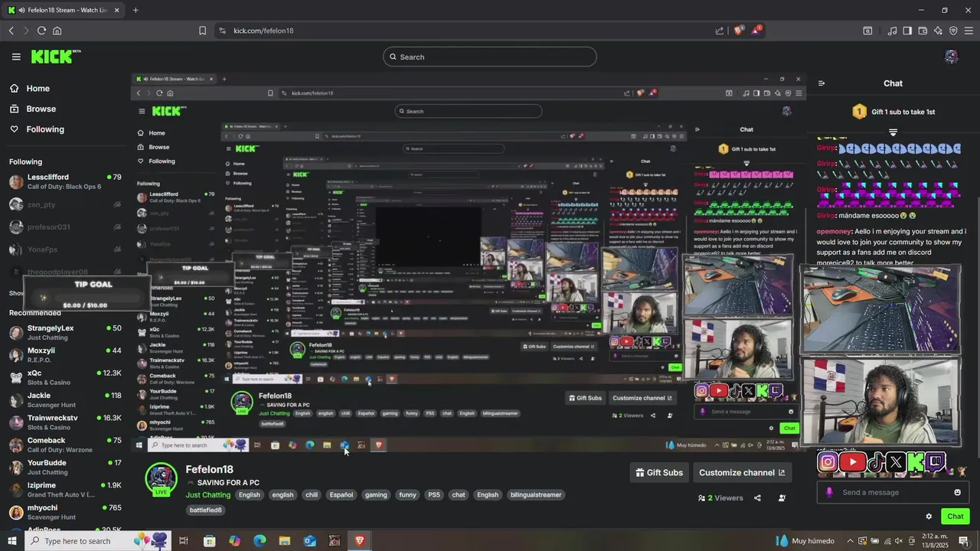Click Gift Subs button

click(660, 472)
